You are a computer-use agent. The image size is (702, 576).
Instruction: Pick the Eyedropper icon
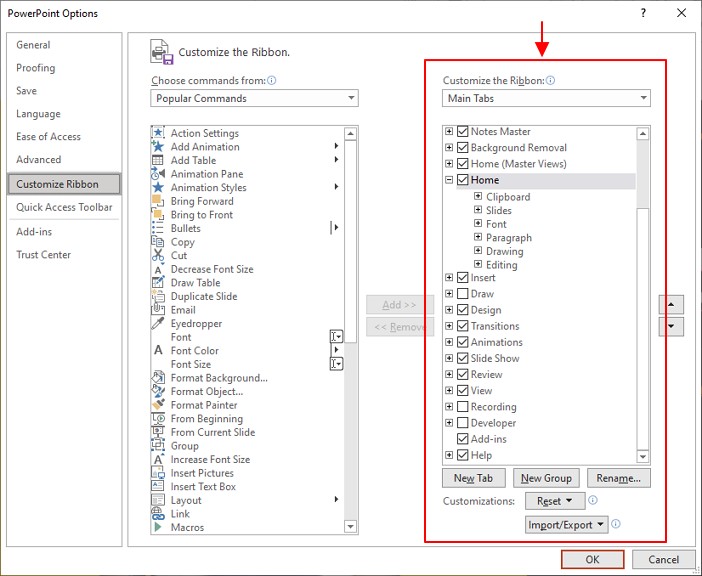[x=158, y=323]
